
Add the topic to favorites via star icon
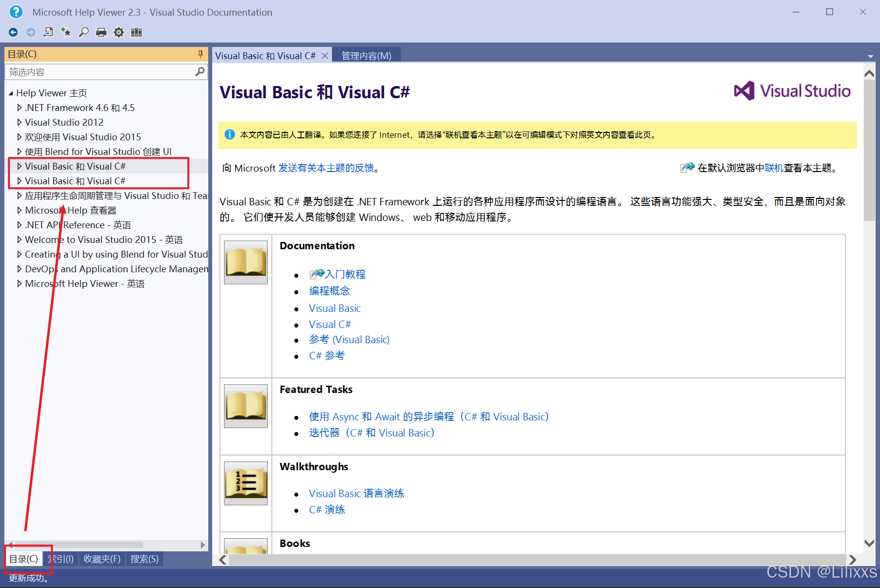66,32
